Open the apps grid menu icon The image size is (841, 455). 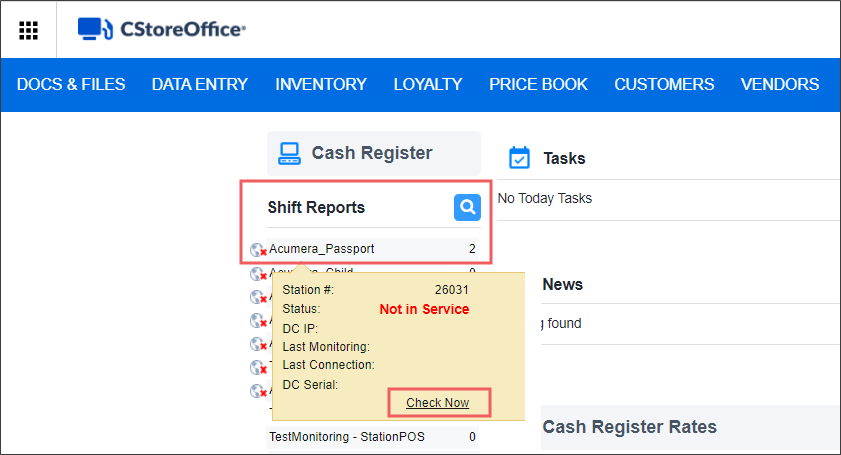pyautogui.click(x=29, y=30)
